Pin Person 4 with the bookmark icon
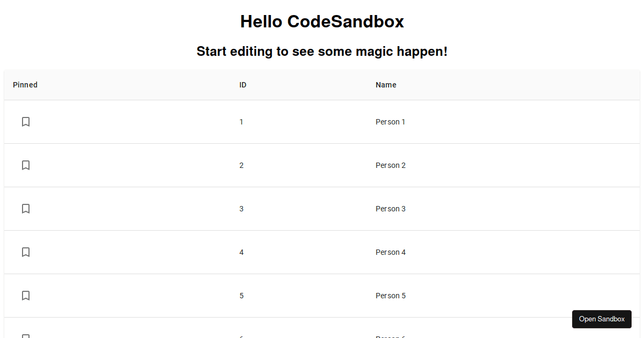This screenshot has height=338, width=644. (26, 252)
